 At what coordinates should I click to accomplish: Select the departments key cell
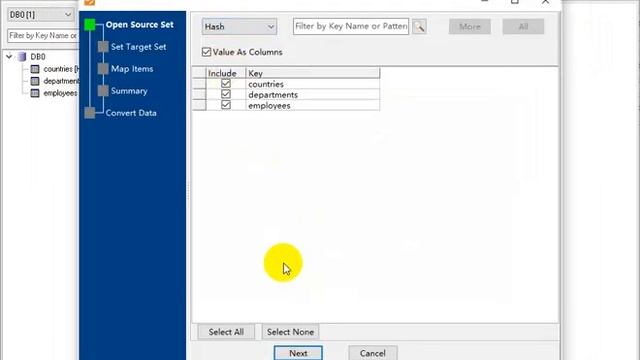point(313,94)
